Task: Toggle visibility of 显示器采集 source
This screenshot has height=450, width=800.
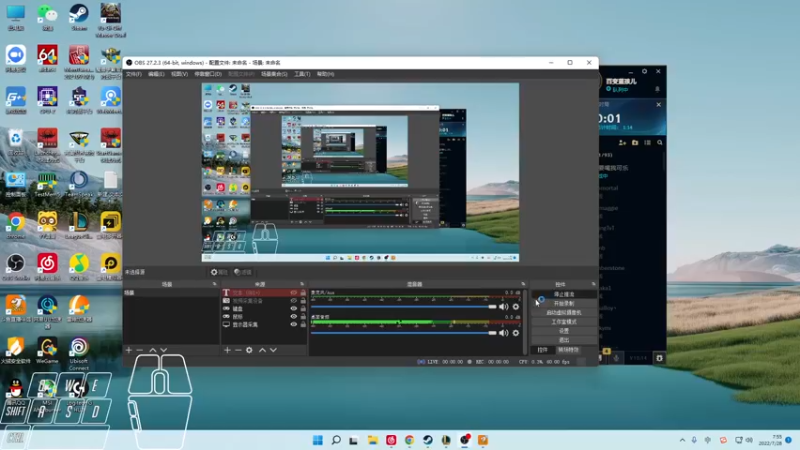Action: [294, 324]
